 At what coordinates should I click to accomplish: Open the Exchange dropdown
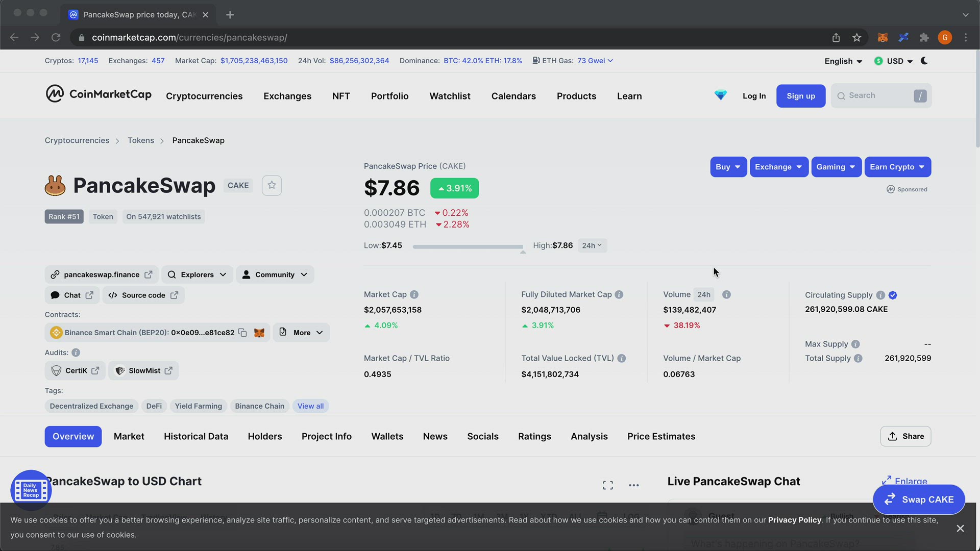click(779, 167)
